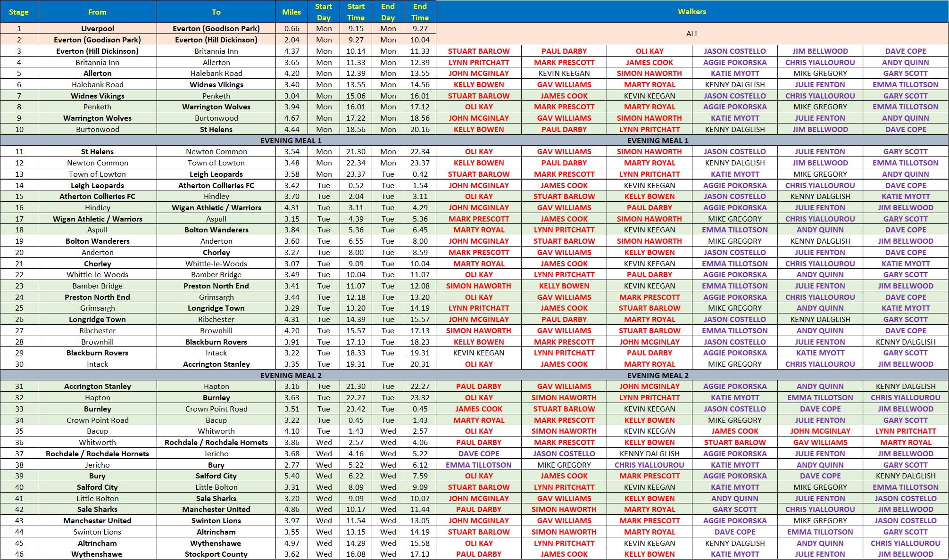Click the Start Day column header

pyautogui.click(x=324, y=12)
